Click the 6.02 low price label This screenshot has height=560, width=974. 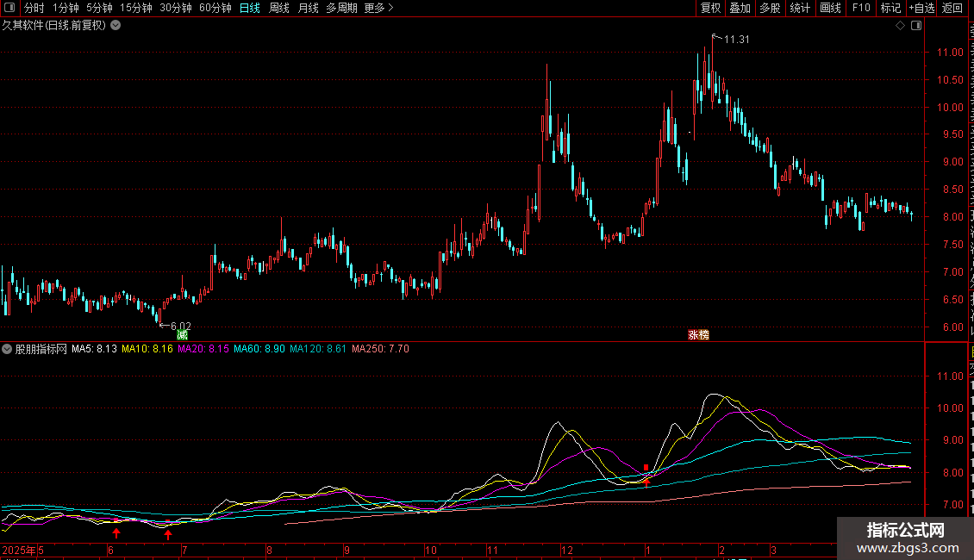click(x=181, y=326)
